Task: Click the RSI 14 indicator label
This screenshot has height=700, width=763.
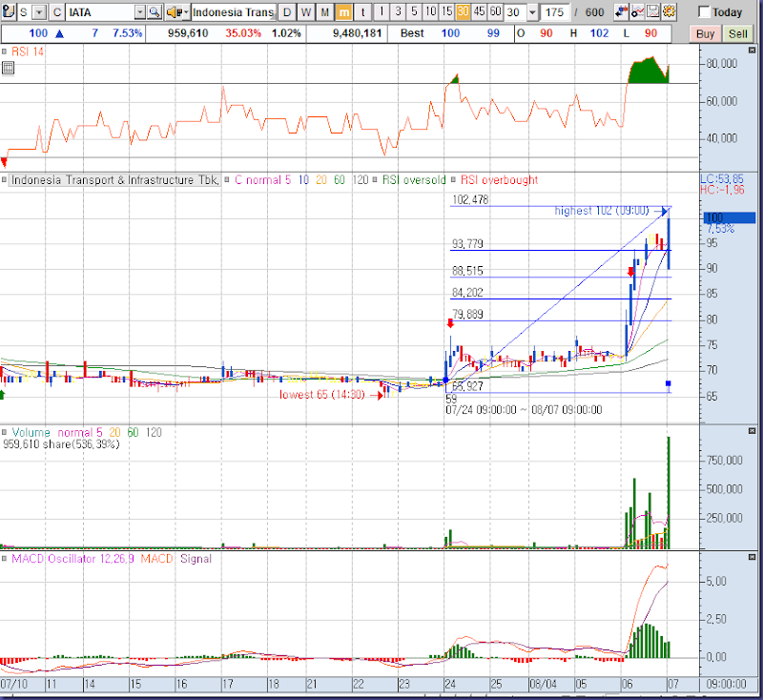Action: (28, 51)
